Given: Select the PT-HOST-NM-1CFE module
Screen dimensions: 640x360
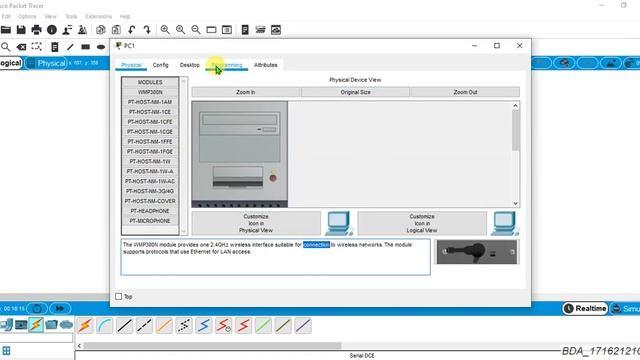Looking at the screenshot, I should tap(150, 122).
